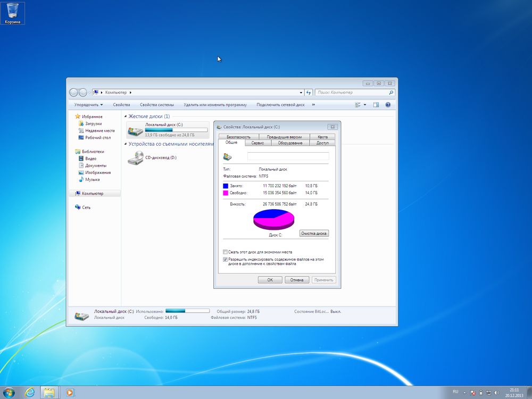Open Windows Media Player from the taskbar
Image resolution: width=532 pixels, height=399 pixels.
pyautogui.click(x=70, y=393)
